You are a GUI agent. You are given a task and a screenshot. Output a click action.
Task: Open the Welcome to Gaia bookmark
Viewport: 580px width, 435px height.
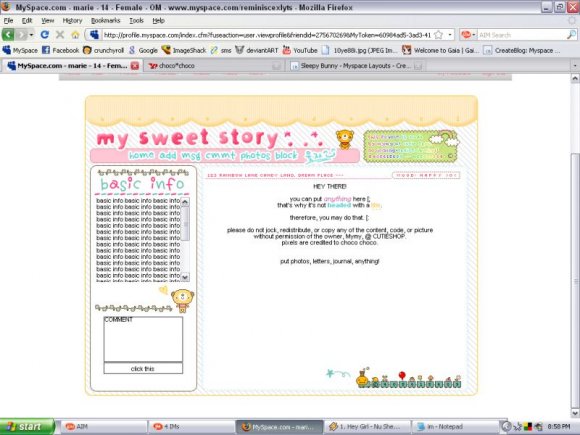click(440, 50)
